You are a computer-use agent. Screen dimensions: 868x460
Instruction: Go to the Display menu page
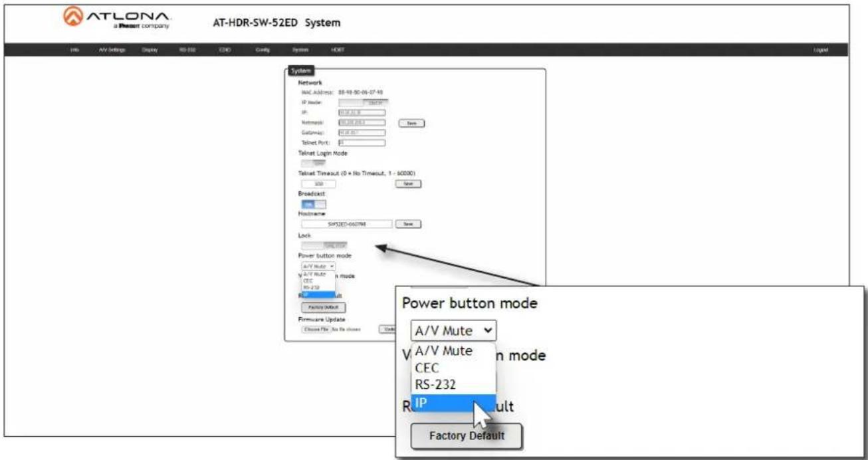pyautogui.click(x=149, y=51)
